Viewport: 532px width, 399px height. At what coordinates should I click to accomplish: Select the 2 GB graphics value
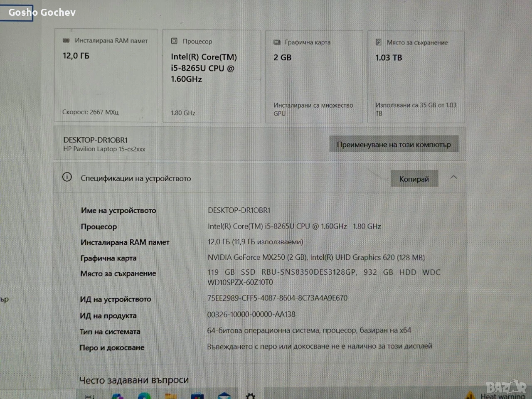click(283, 57)
